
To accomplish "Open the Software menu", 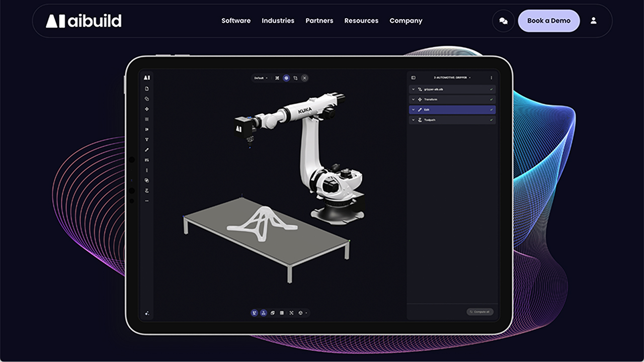I will tap(236, 21).
